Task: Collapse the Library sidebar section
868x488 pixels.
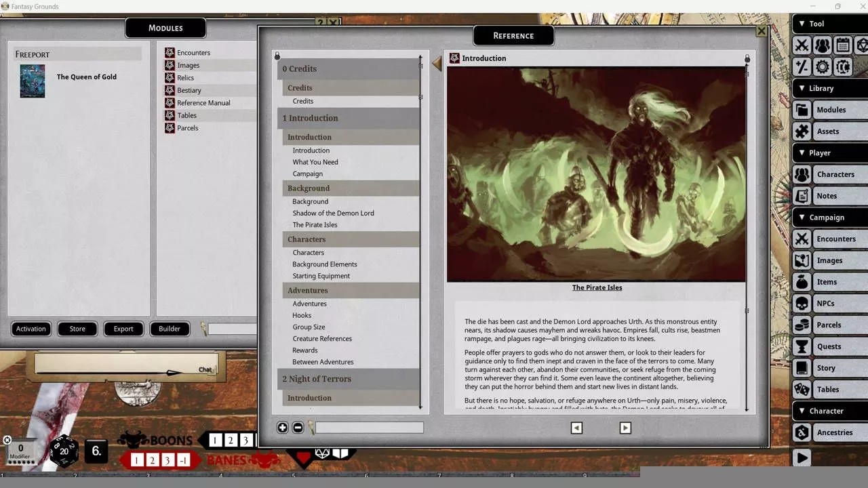Action: point(830,88)
